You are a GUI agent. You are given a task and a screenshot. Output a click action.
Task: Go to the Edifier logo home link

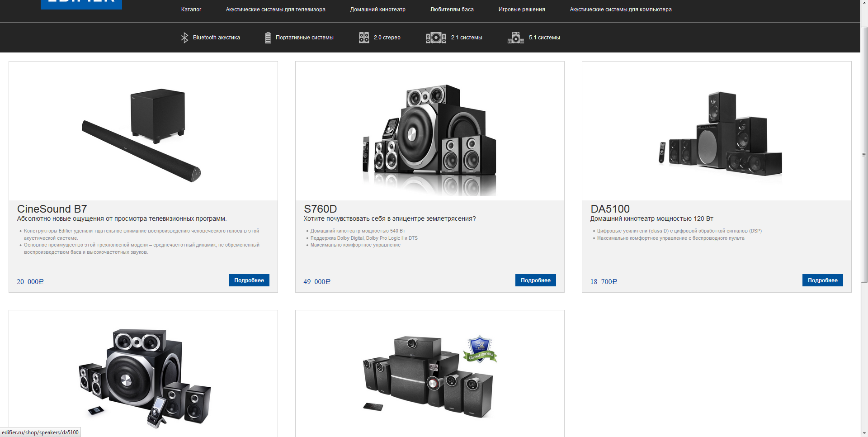coord(81,5)
